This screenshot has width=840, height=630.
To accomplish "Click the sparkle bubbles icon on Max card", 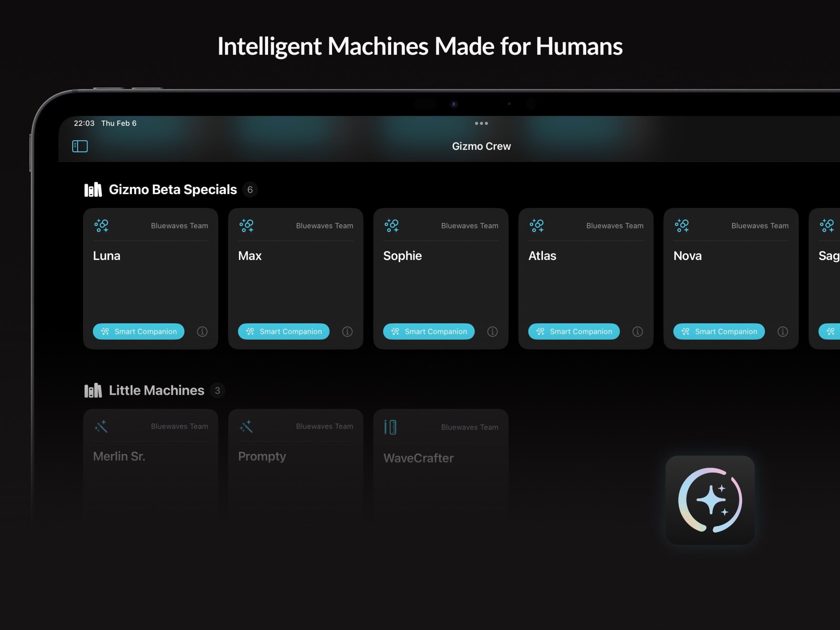I will coord(246,226).
